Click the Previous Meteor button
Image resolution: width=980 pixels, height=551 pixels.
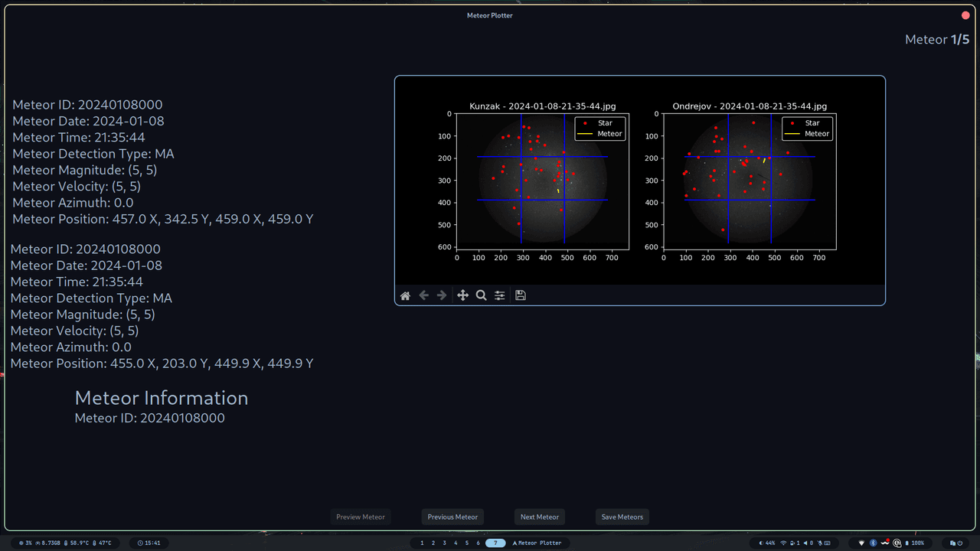tap(452, 517)
